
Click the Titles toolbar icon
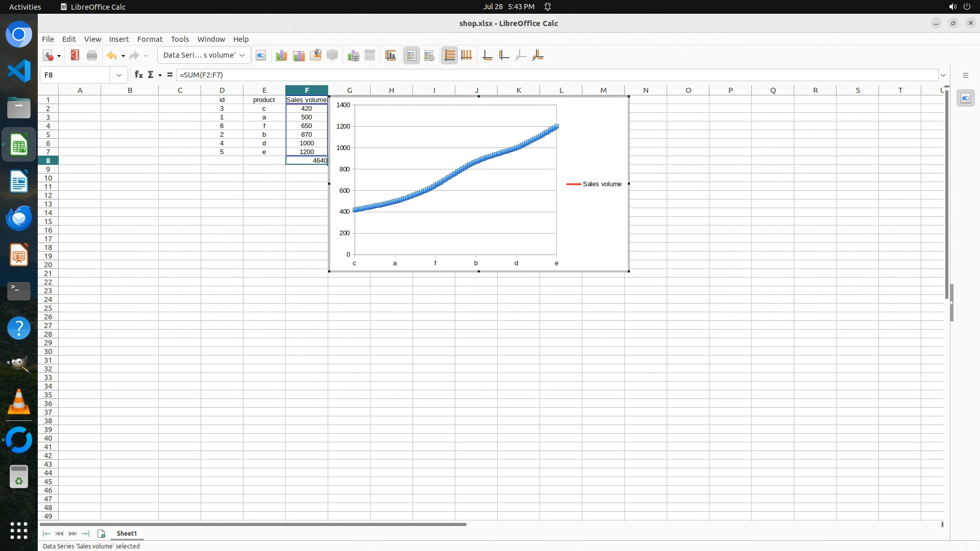click(x=390, y=56)
